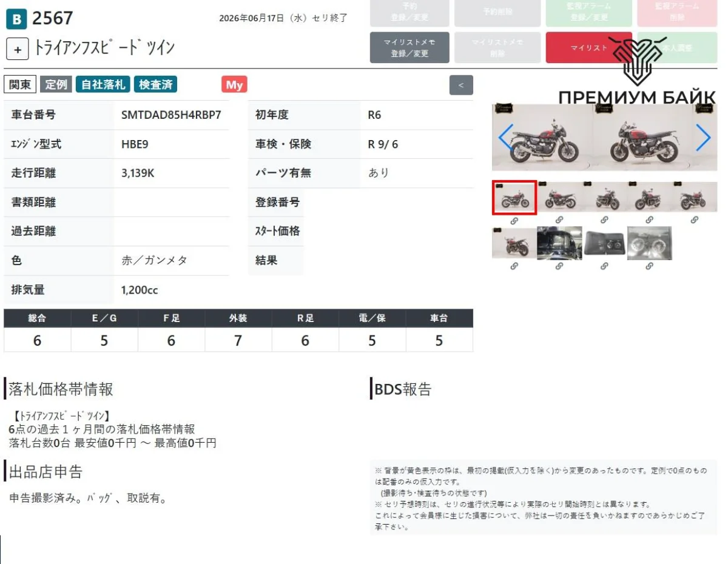Click the 出品店申告 heading
Viewport: 728px width, 564px height.
tap(45, 472)
